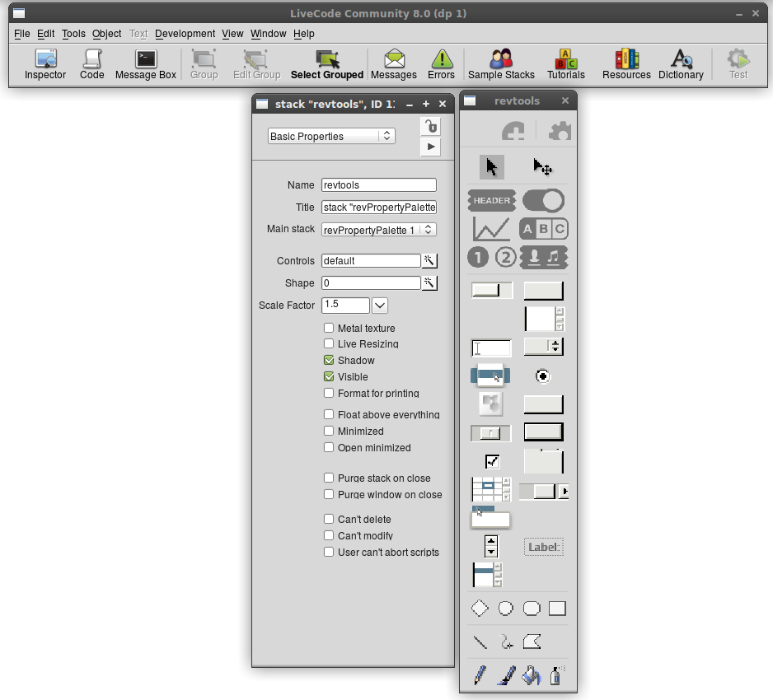Click the Tutorials toolbar button
Screen dimensions: 773x700
click(x=566, y=63)
